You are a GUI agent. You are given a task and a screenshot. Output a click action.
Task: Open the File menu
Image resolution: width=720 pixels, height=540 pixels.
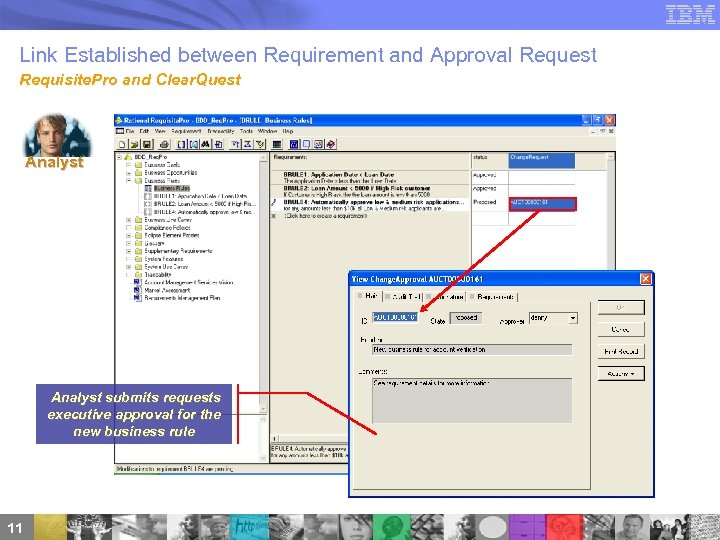(x=130, y=131)
